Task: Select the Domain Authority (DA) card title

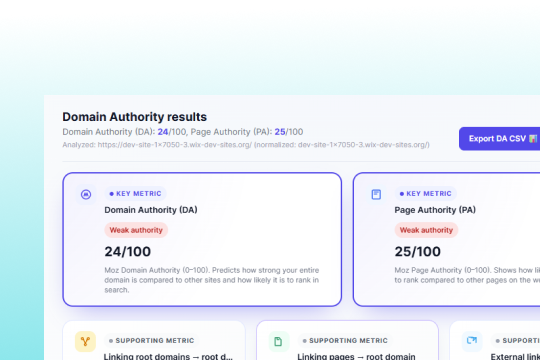Action: [x=151, y=210]
